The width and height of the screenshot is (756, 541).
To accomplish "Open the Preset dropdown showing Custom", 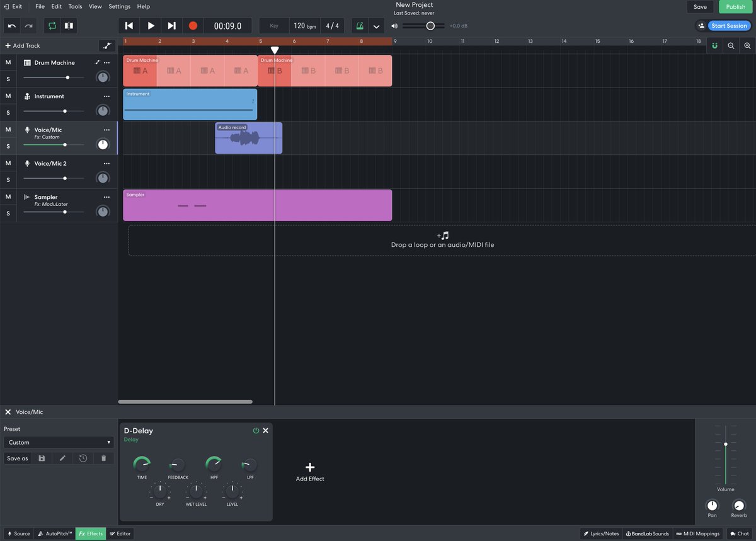I will click(x=58, y=442).
